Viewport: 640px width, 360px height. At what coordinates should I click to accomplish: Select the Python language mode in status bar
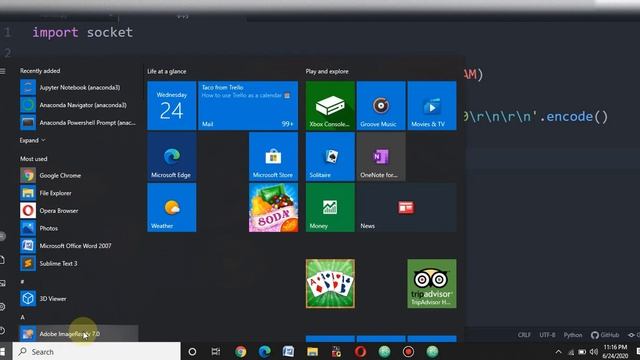[x=573, y=335]
